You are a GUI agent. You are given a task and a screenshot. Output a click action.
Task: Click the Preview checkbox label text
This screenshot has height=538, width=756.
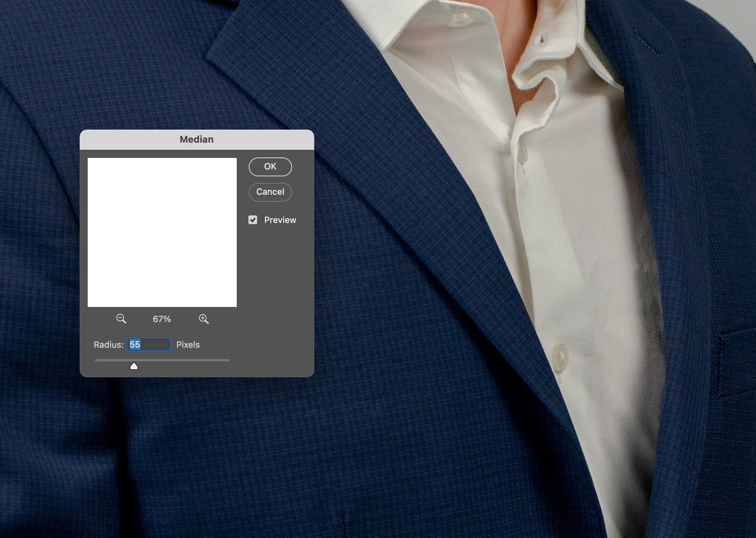tap(280, 220)
